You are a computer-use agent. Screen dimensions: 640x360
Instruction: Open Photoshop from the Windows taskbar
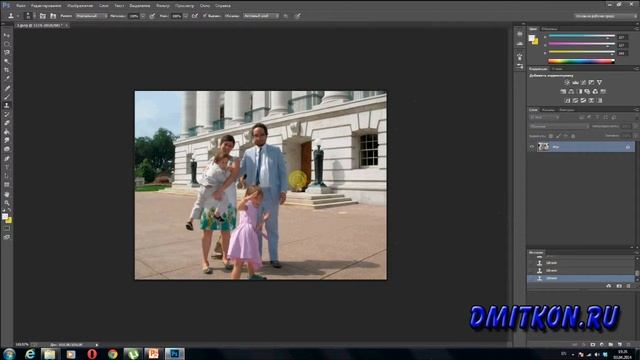174,354
